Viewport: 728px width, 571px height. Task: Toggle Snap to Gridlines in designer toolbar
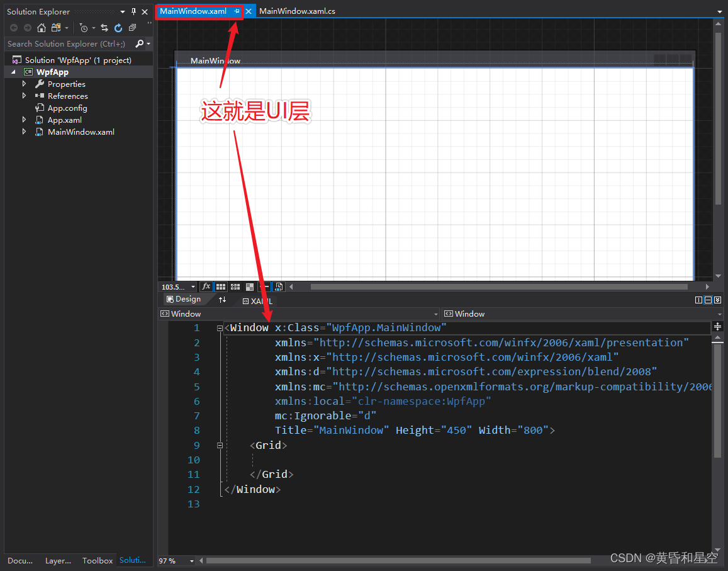pos(235,286)
